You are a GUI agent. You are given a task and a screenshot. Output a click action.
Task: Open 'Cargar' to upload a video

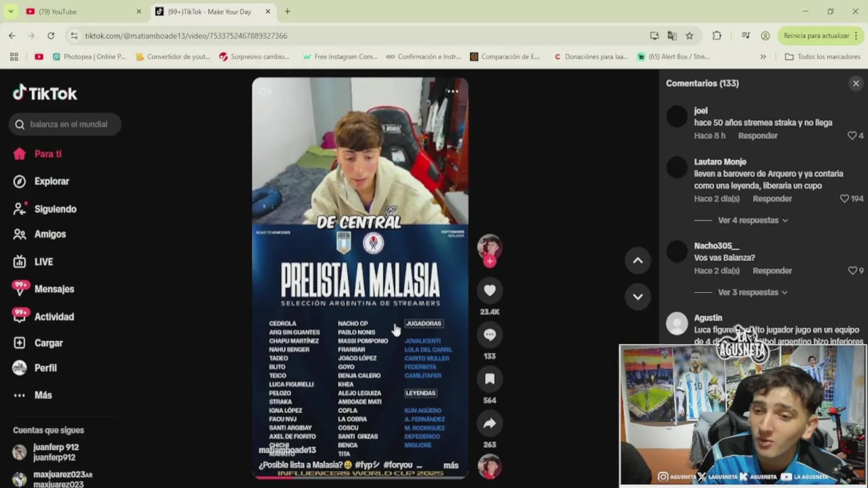coord(48,343)
